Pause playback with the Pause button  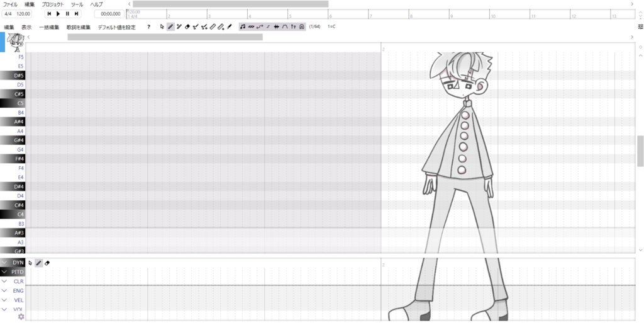pos(67,14)
